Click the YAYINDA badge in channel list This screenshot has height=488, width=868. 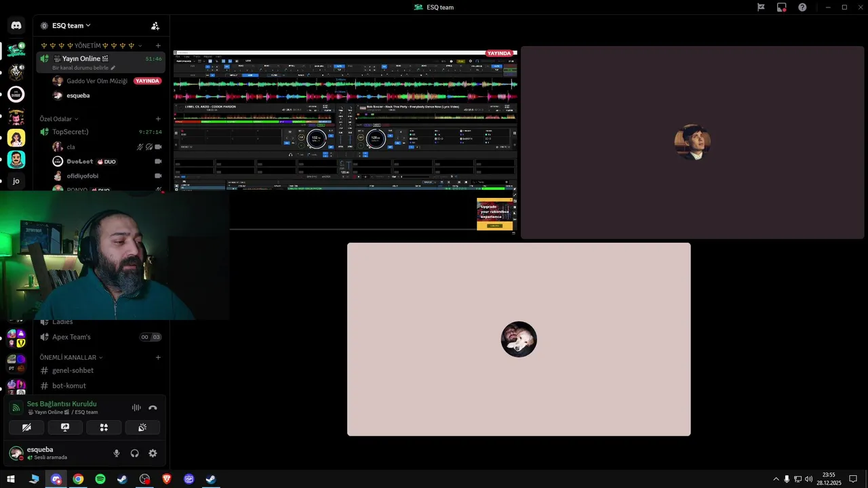click(147, 81)
